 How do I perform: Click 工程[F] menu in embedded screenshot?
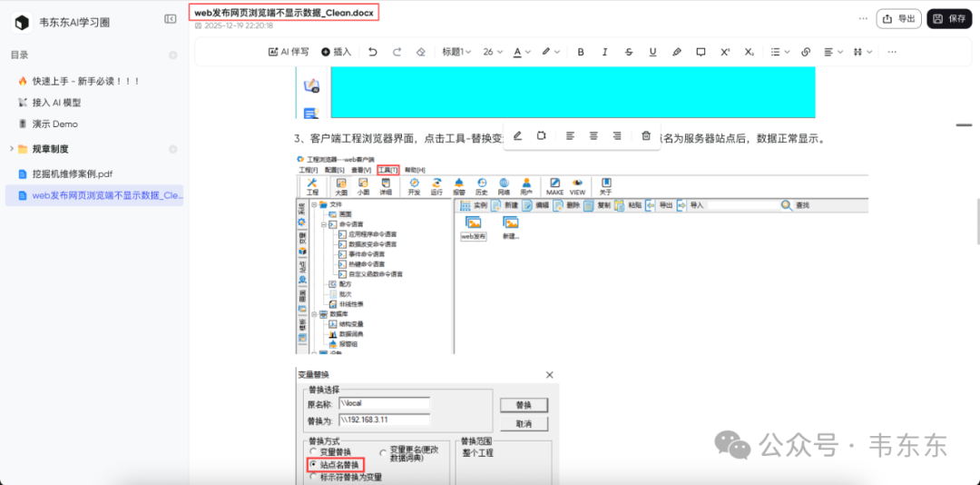309,170
